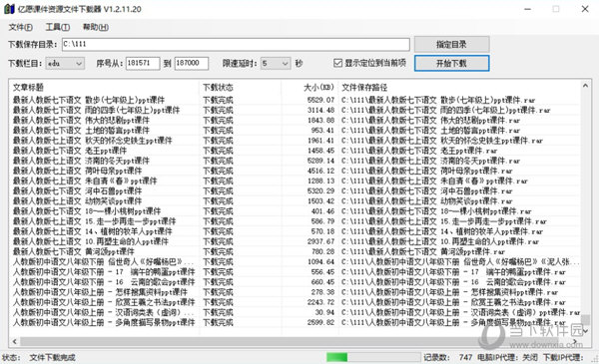Viewport: 599px width, 364px height.
Task: Click the green download progress bar
Action: (x=372, y=357)
